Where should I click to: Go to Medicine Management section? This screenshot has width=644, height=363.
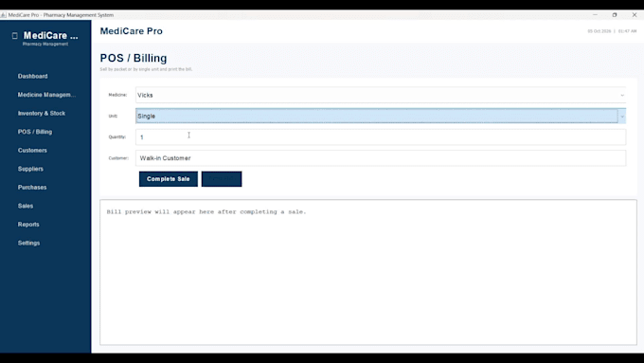(46, 95)
